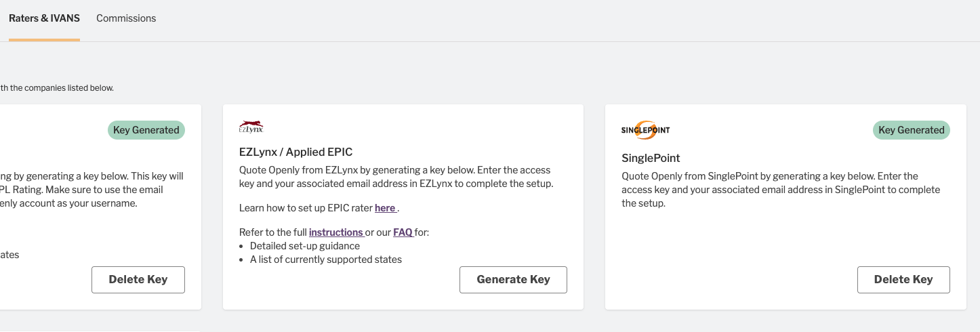Screen dimensions: 980x332
Task: Click the SinglePoint Key Generated badge
Action: 912,130
